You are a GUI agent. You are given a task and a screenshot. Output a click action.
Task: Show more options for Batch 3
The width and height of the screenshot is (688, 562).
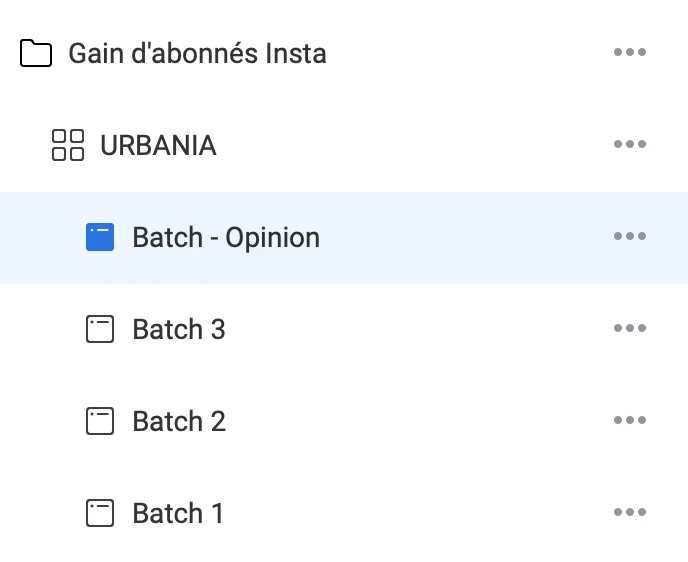[x=629, y=329]
